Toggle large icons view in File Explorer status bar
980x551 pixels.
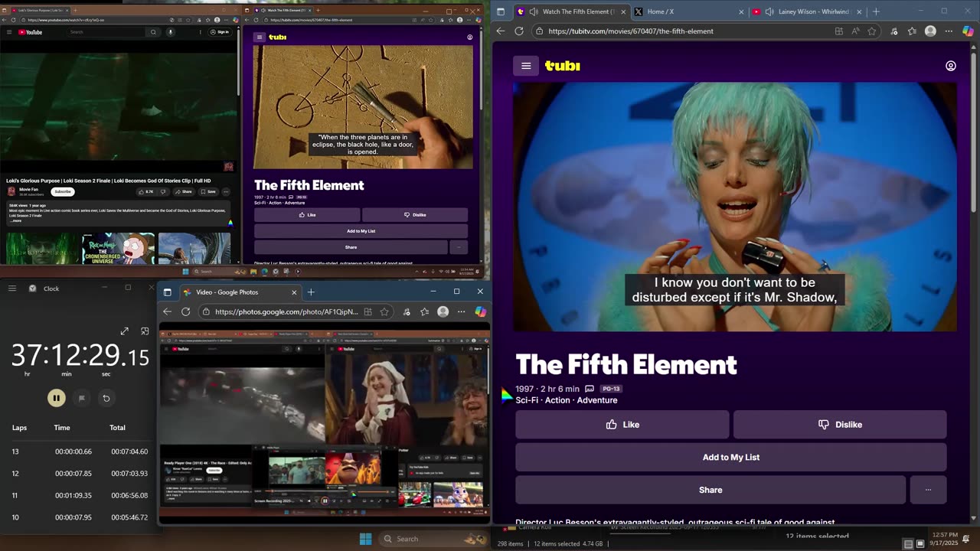(920, 544)
